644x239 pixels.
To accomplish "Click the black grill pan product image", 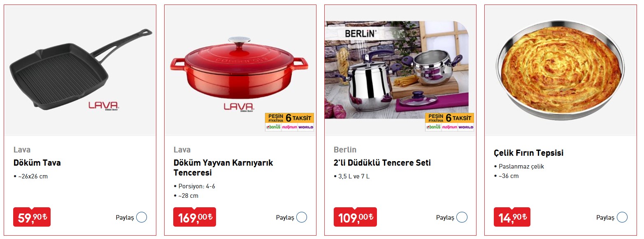I will (x=80, y=70).
